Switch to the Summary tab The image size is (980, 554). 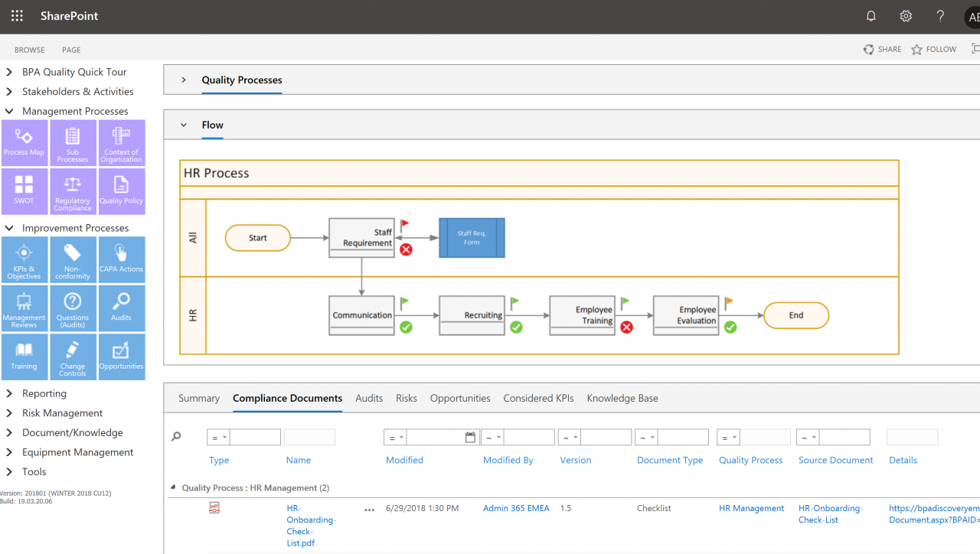pos(198,398)
